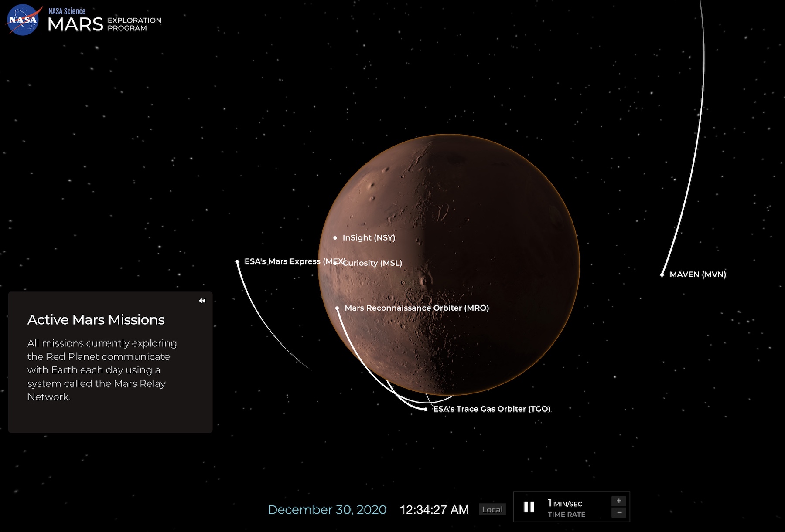Select the InSight (NSY) lander marker
This screenshot has width=785, height=532.
[x=335, y=238]
